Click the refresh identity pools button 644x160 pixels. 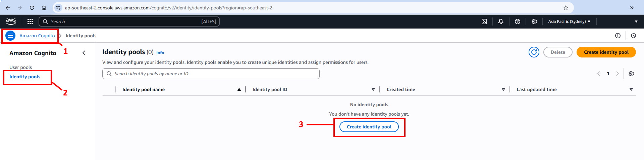click(534, 52)
